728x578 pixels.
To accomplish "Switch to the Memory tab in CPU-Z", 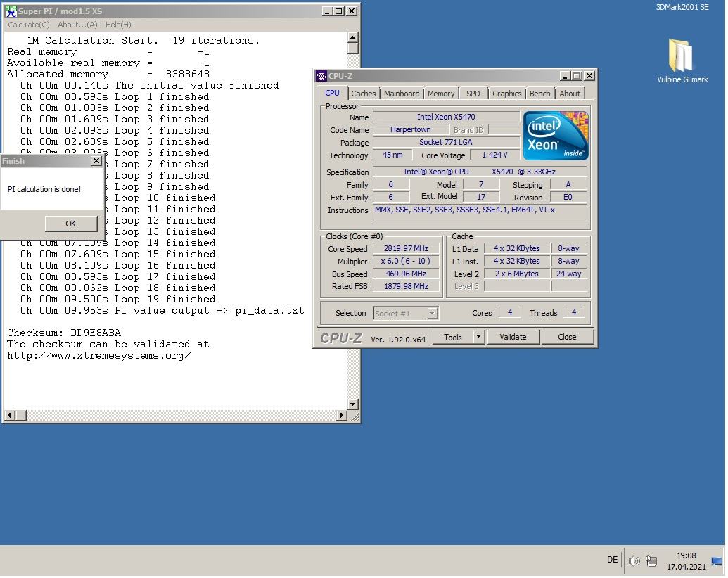I will click(x=440, y=94).
